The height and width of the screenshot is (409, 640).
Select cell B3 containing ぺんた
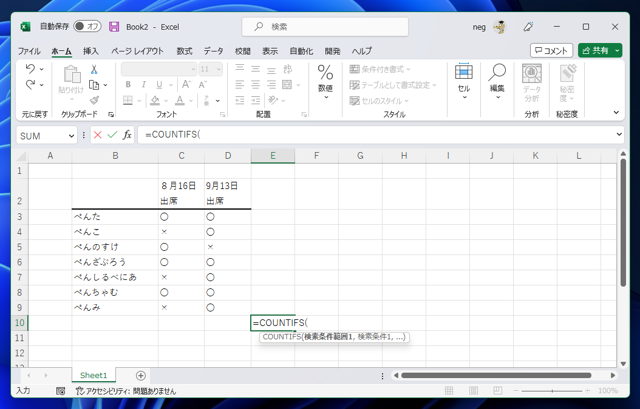[115, 217]
